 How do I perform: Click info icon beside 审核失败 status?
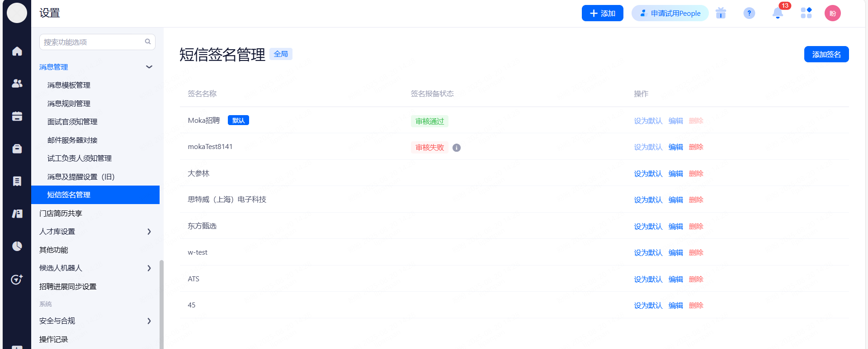pyautogui.click(x=457, y=148)
